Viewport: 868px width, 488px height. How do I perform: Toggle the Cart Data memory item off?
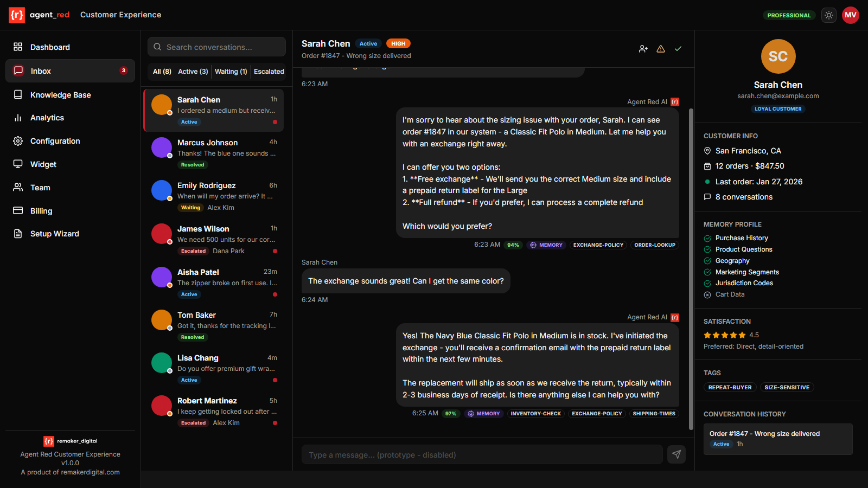pos(707,294)
